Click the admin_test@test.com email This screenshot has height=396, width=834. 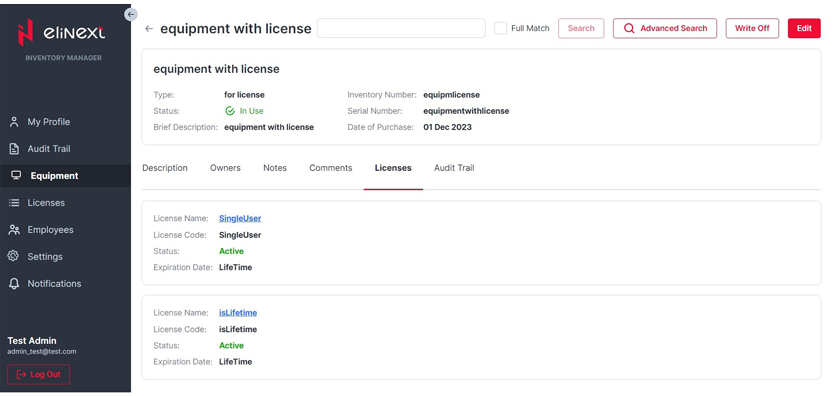pyautogui.click(x=42, y=351)
